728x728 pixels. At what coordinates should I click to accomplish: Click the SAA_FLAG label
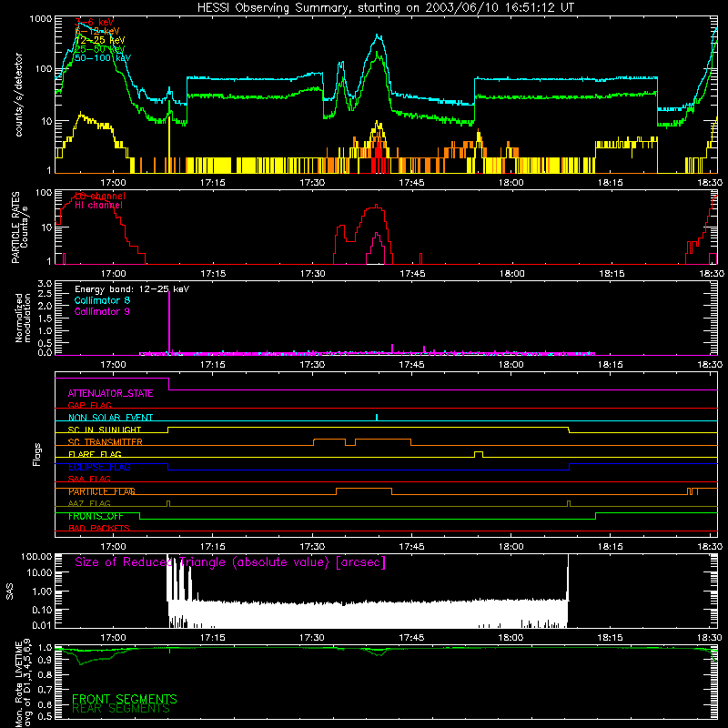pyautogui.click(x=89, y=479)
